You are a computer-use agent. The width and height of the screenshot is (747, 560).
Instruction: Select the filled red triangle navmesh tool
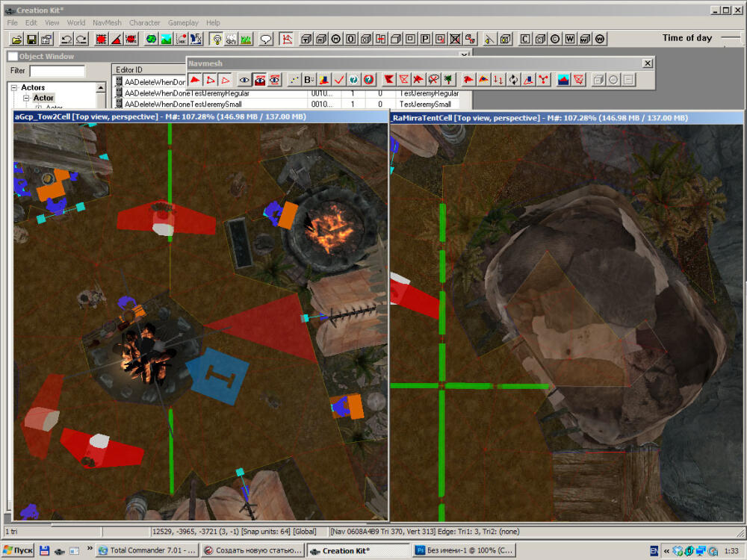(195, 80)
